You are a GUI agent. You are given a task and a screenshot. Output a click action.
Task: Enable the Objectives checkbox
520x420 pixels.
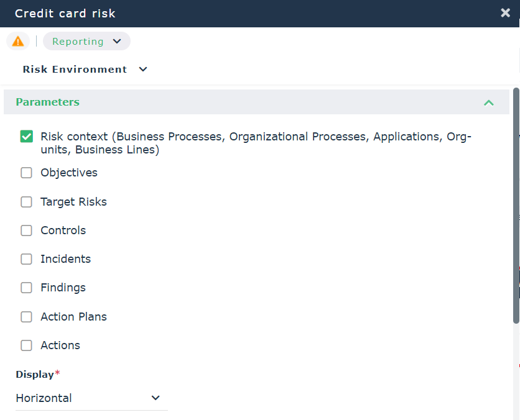[26, 173]
